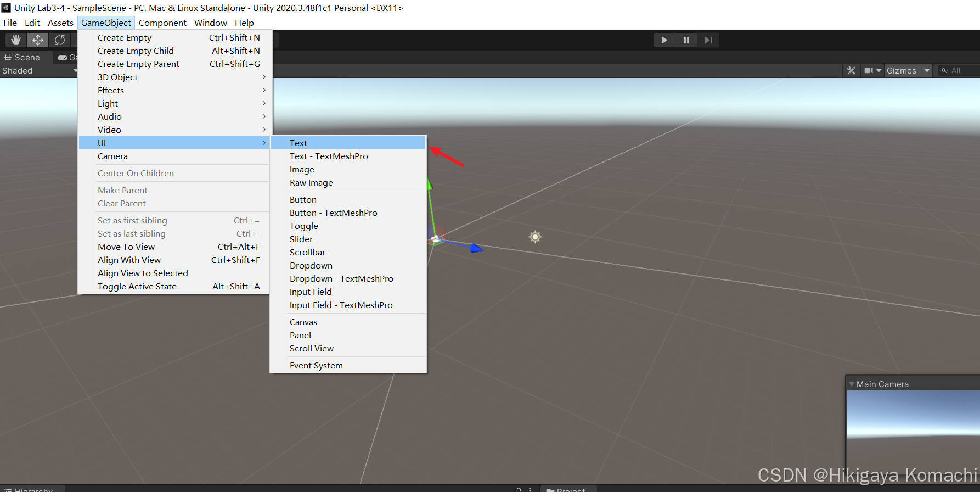Click the Play button

coord(664,40)
